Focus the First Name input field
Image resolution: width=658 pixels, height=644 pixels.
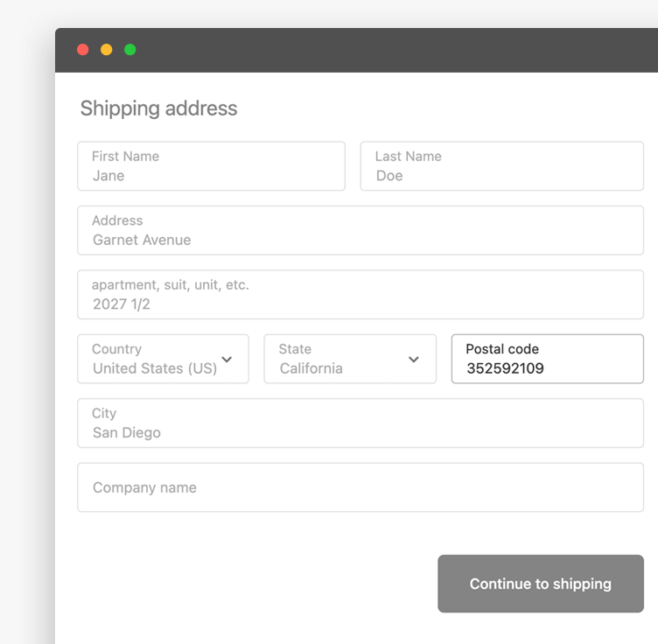point(211,166)
